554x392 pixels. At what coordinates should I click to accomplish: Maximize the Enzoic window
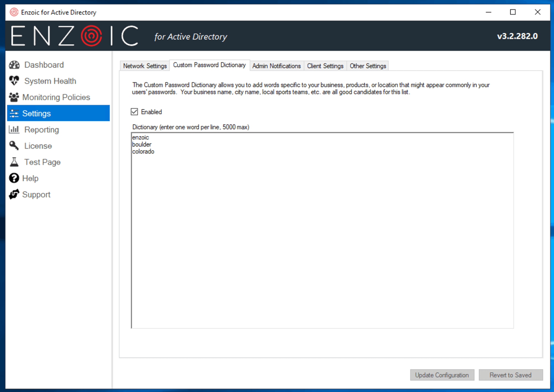click(513, 12)
